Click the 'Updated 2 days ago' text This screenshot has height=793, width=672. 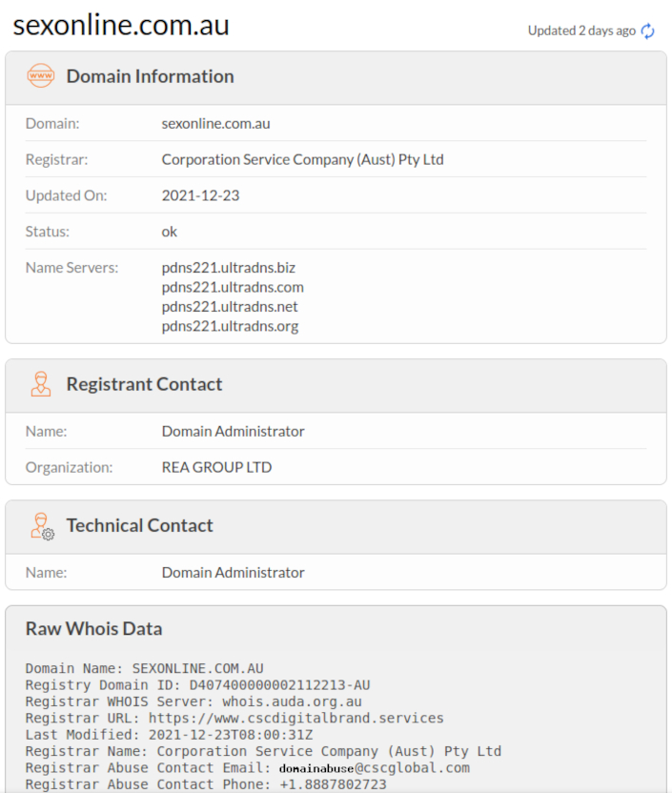pyautogui.click(x=581, y=30)
